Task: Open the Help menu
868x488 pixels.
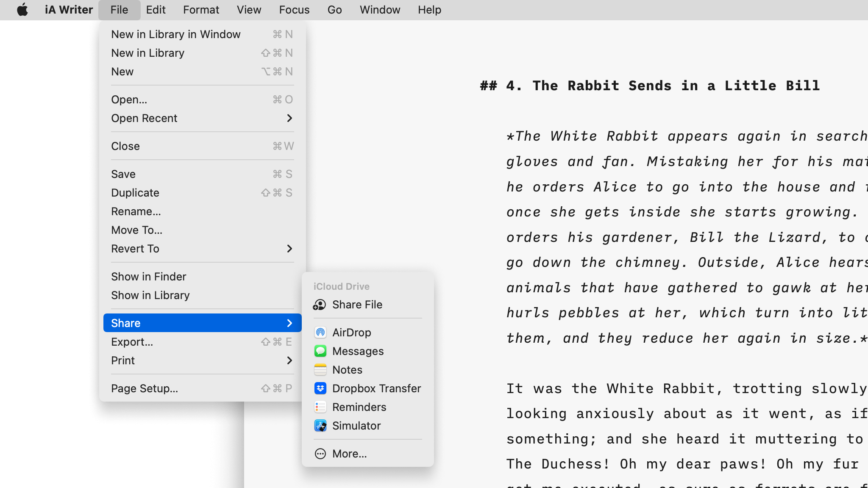Action: (x=429, y=10)
